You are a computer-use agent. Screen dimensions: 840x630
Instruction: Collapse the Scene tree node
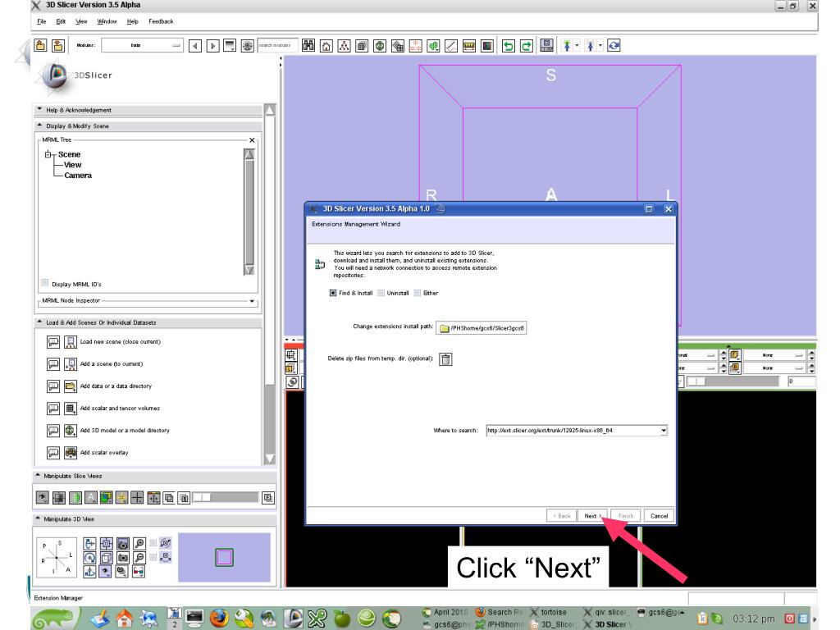point(48,154)
